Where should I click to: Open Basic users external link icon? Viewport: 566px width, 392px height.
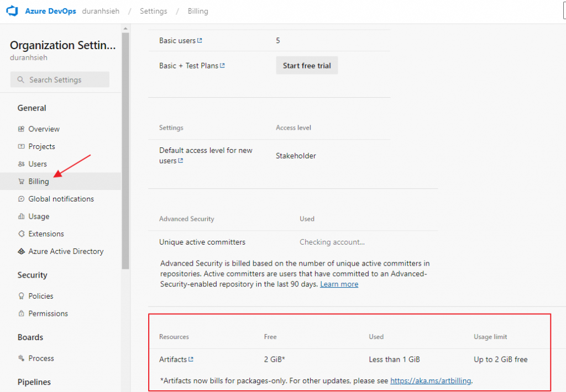coord(200,40)
